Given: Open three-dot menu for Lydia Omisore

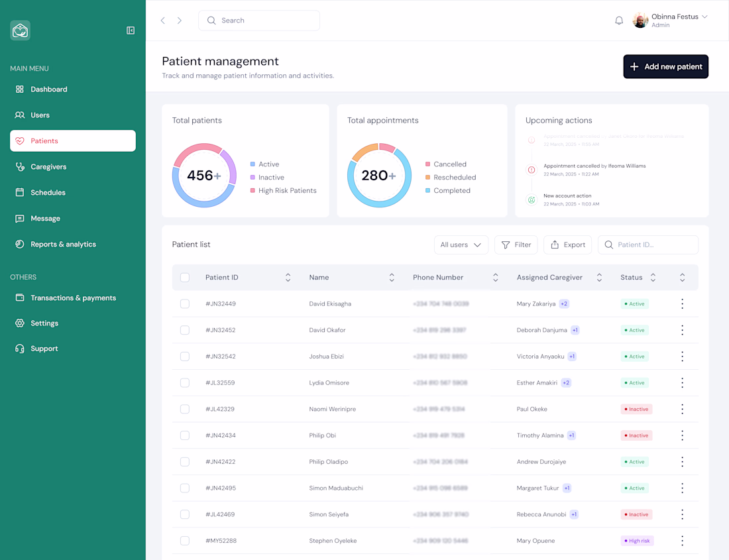Looking at the screenshot, I should (683, 383).
